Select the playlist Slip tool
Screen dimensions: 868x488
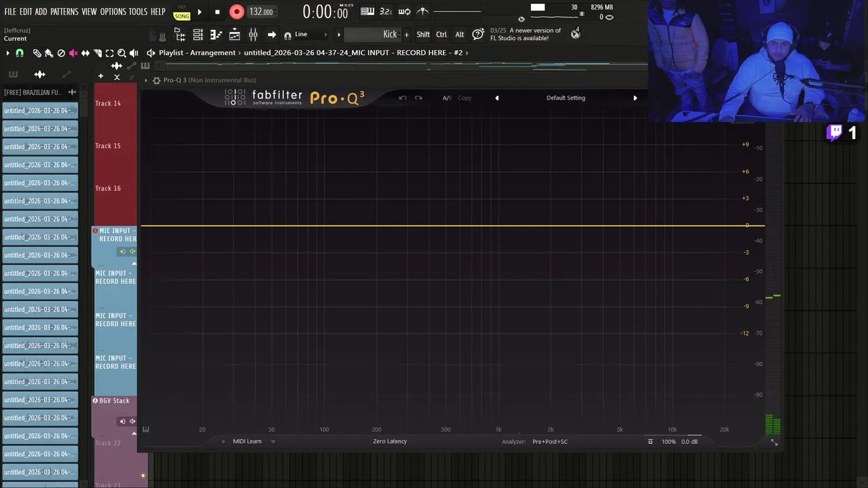click(85, 53)
